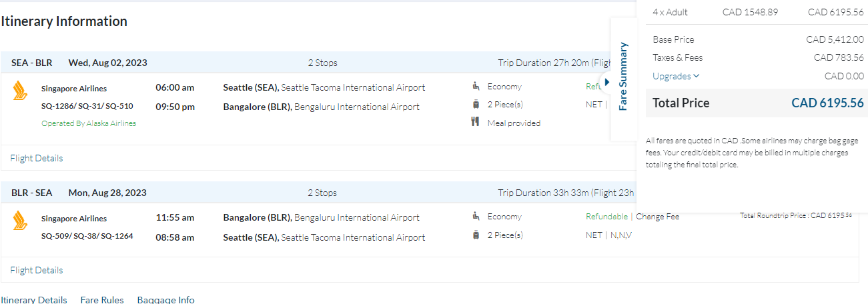Expand the Upgrades dropdown
Screen dimensions: 868x304
676,76
